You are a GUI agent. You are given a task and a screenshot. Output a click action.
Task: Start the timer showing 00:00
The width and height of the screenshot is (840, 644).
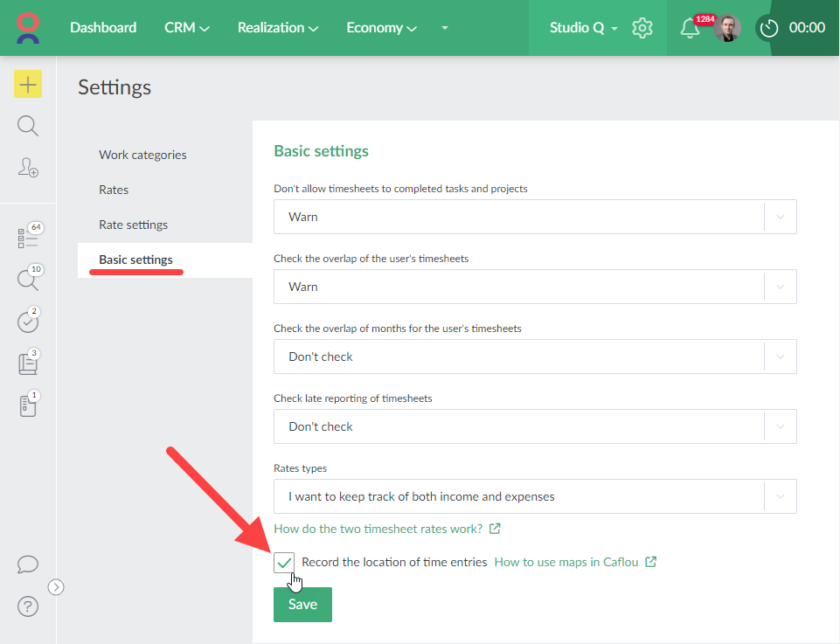click(x=769, y=28)
